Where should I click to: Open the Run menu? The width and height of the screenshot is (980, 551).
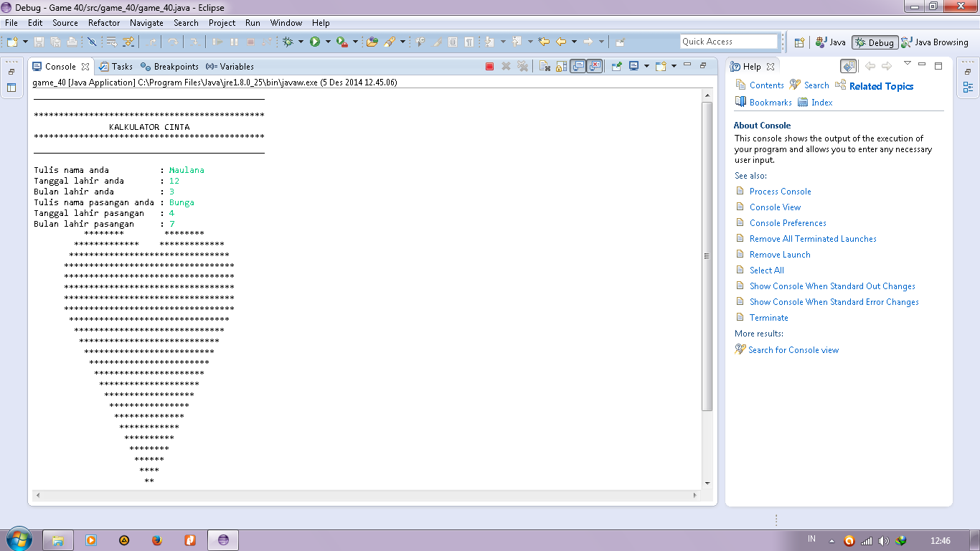click(253, 22)
